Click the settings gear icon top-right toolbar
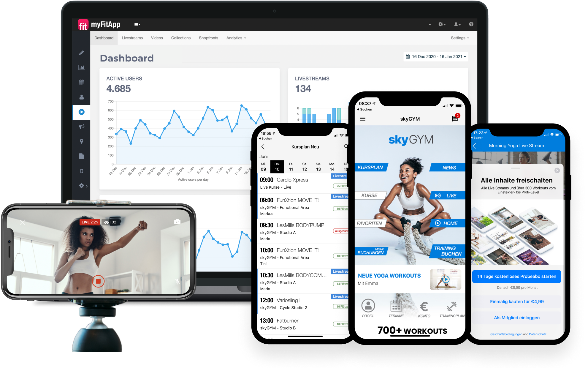 tap(440, 24)
